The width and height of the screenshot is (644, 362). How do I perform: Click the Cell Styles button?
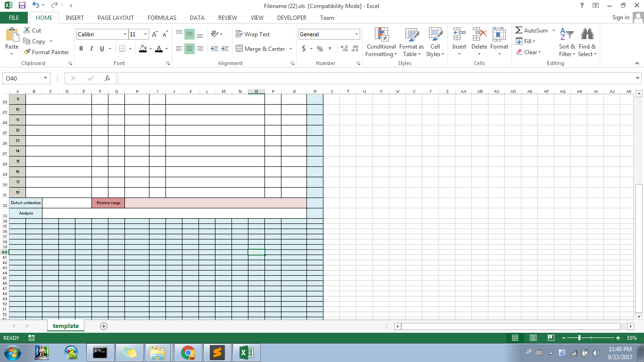(x=435, y=42)
